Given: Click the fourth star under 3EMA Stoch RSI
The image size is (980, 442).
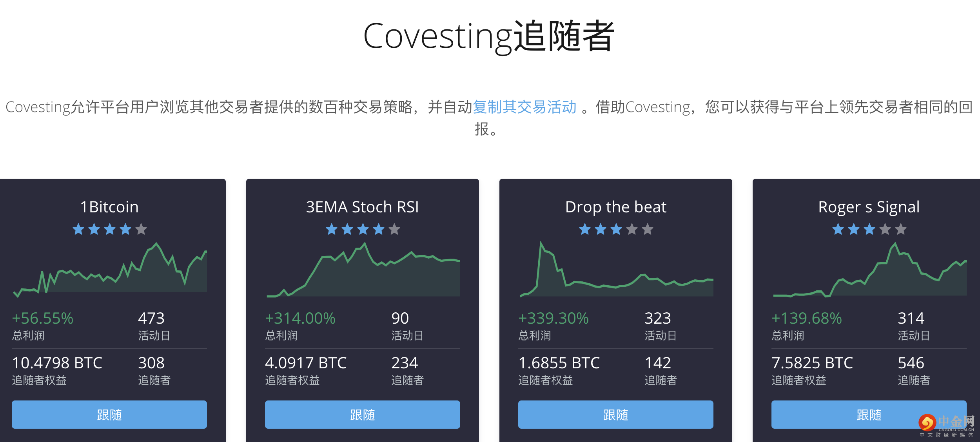Looking at the screenshot, I should click(x=379, y=229).
